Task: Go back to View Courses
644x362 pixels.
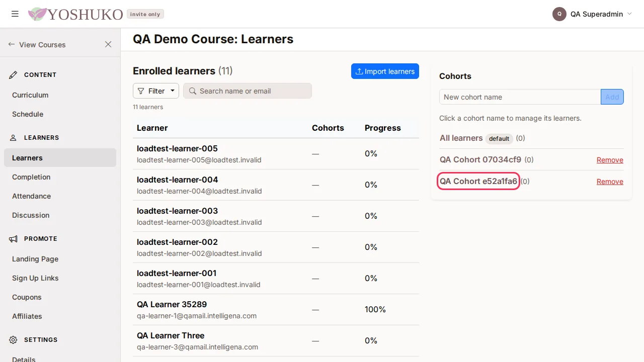Action: 37,45
